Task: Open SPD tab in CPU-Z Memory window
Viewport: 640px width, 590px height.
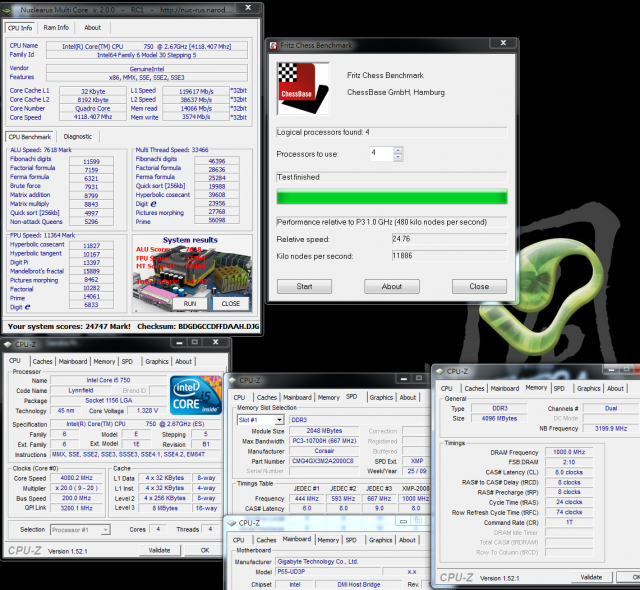Action: click(559, 388)
